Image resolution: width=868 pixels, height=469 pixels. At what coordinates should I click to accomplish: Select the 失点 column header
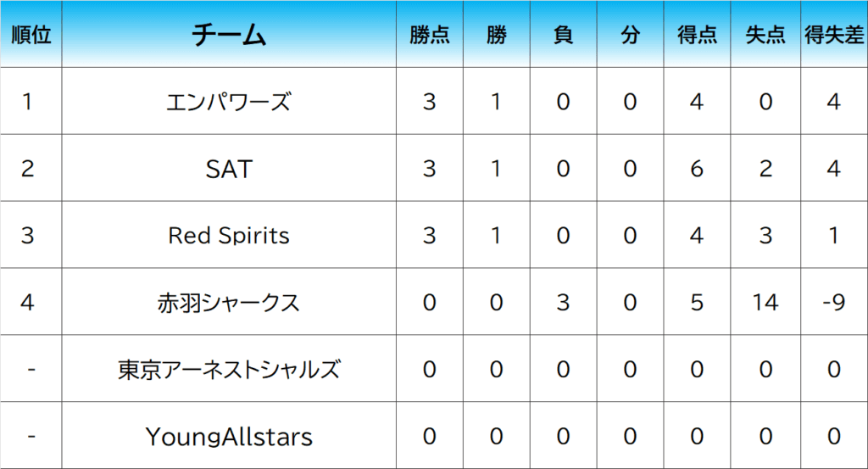(765, 35)
